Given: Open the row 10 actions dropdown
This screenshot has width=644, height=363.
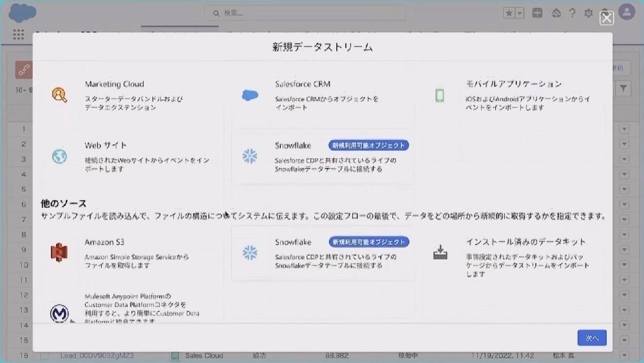Looking at the screenshot, I should [x=624, y=265].
